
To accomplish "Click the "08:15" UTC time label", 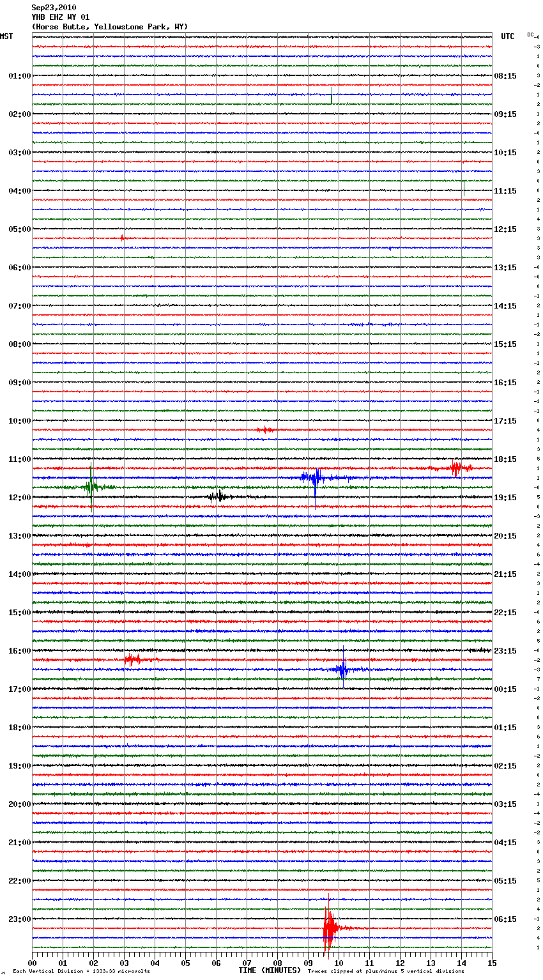I will point(505,76).
